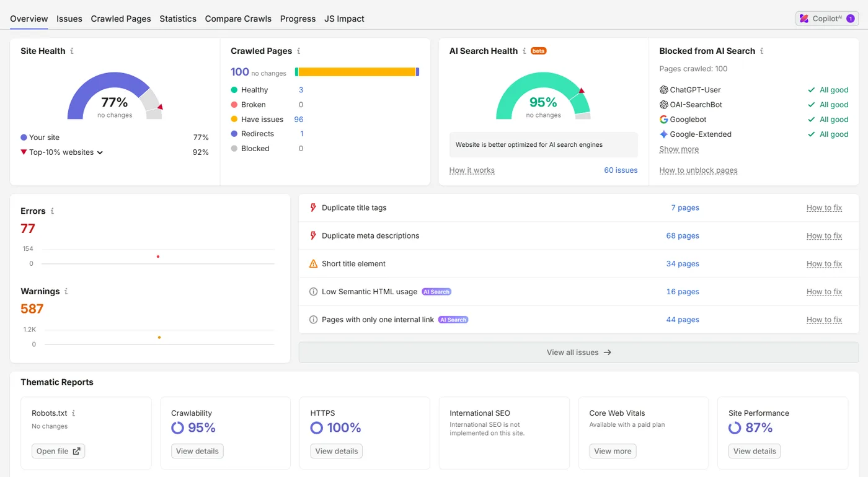The image size is (868, 477).
Task: Click the Google-Extended sparkle icon
Action: [x=664, y=134]
